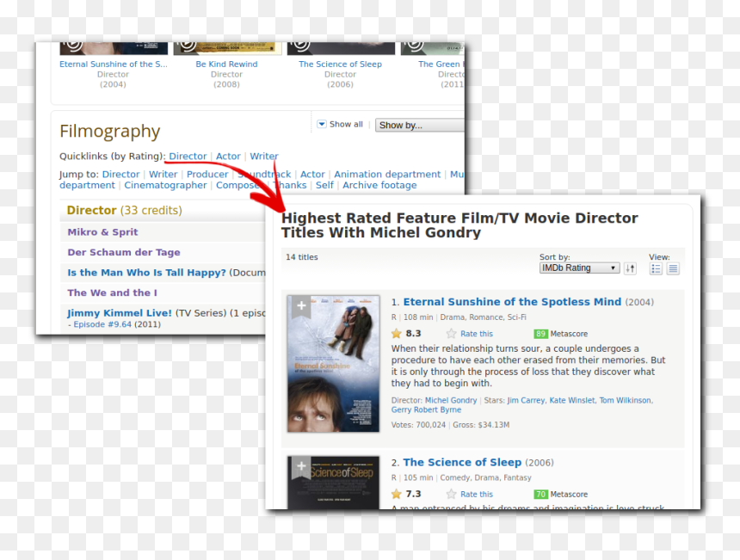Screen dimensions: 740x560
Task: Add The Science of Sleep to watchlist
Action: click(x=301, y=467)
